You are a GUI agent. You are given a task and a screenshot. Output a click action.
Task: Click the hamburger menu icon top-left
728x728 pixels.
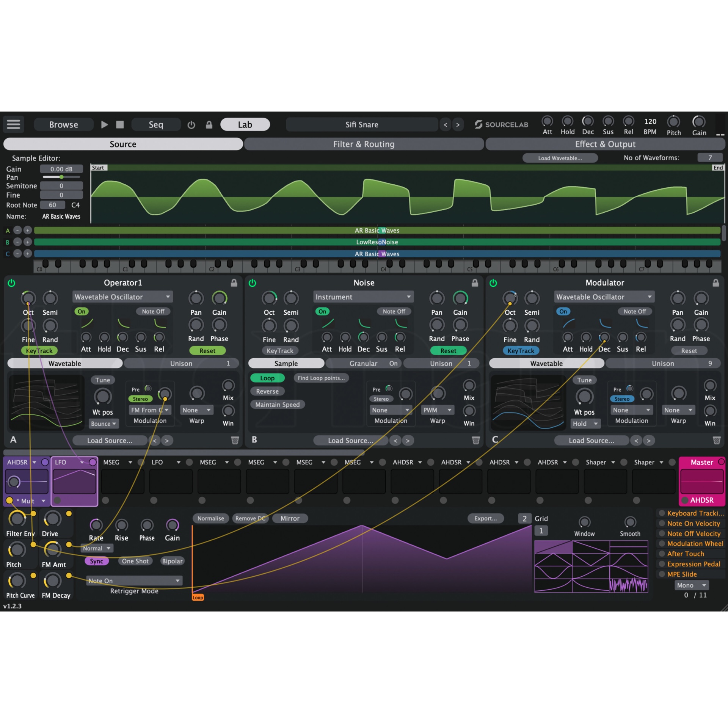[x=13, y=124]
